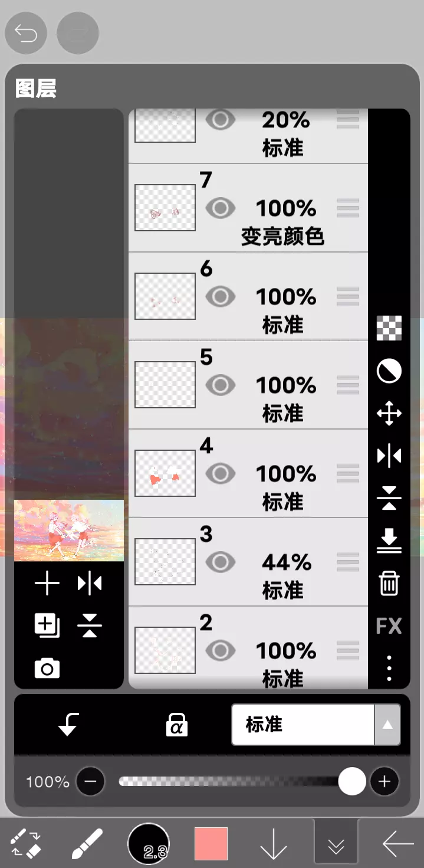Hide layer 3 at 44% opacity
This screenshot has width=424, height=868.
coord(221,562)
